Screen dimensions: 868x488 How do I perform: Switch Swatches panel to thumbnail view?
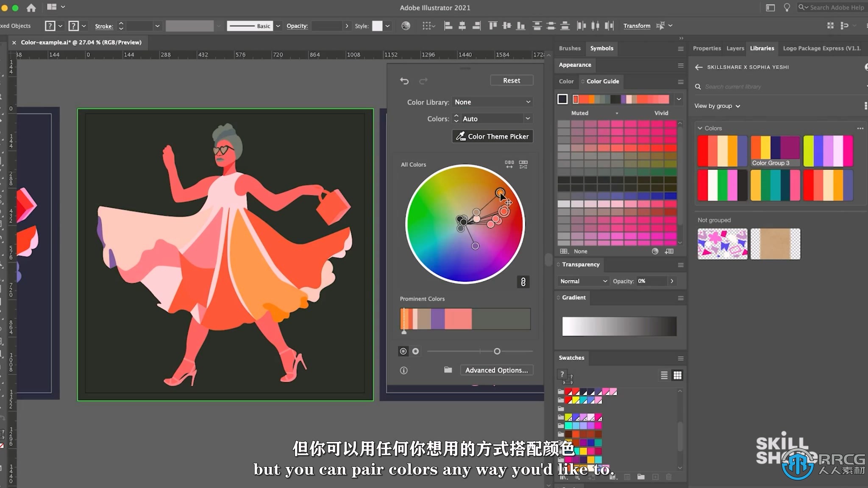(x=677, y=375)
